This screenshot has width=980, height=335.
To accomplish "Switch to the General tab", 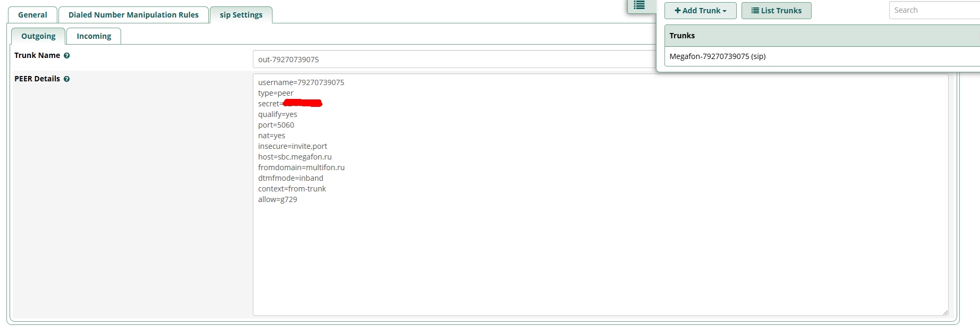I will pyautogui.click(x=32, y=15).
